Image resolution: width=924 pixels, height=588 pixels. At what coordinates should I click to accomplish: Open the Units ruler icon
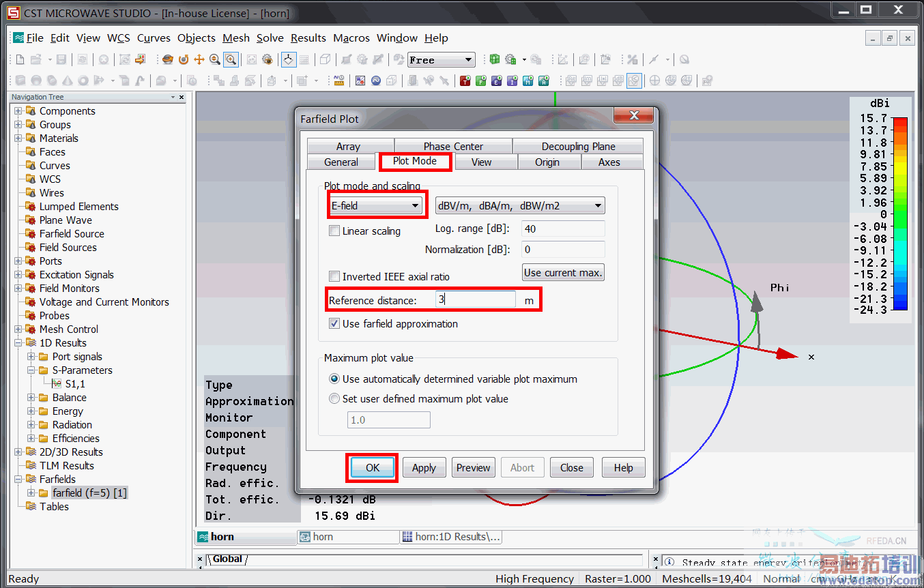coord(338,80)
